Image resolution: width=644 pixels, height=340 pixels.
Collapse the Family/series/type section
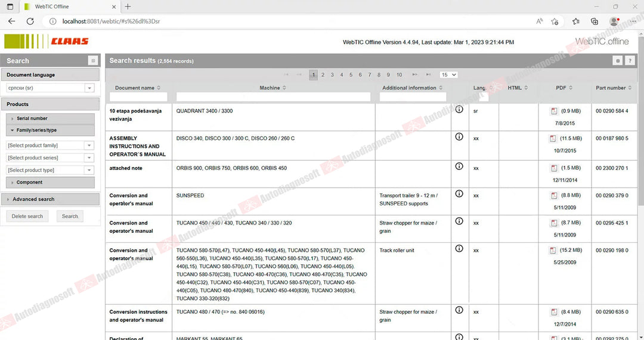click(x=50, y=130)
